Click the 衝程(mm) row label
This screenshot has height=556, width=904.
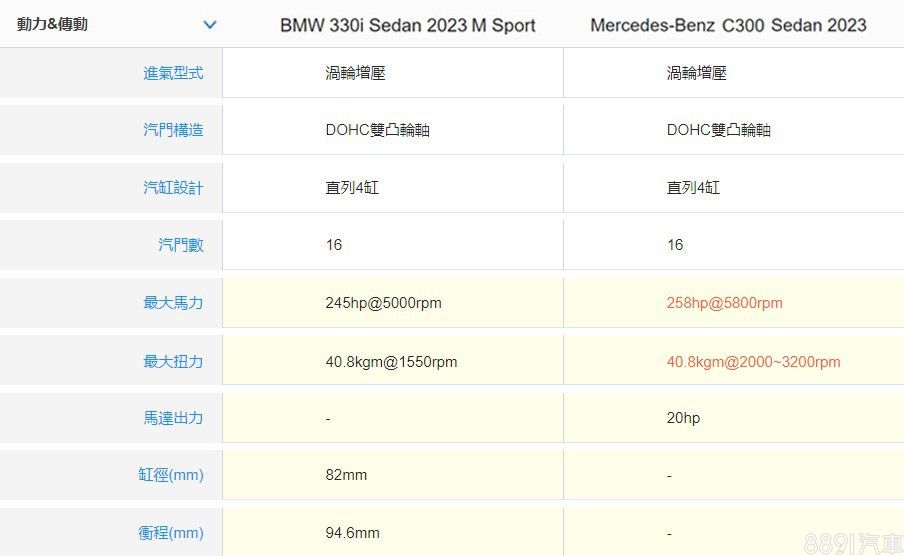170,533
